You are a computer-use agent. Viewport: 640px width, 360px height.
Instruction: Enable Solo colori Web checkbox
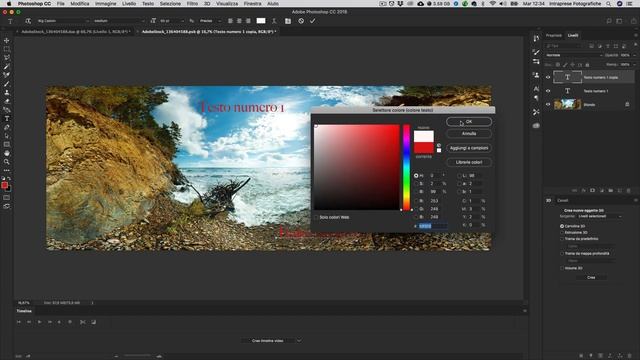coord(316,217)
